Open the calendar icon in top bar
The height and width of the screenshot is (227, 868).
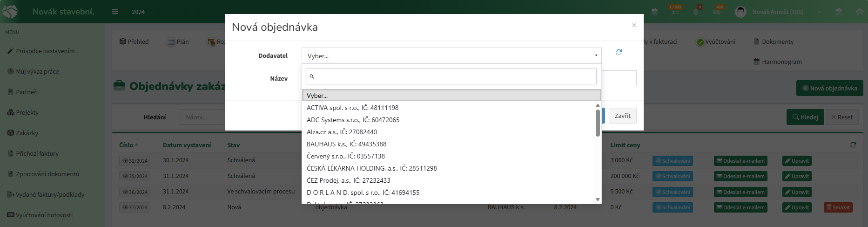click(654, 12)
